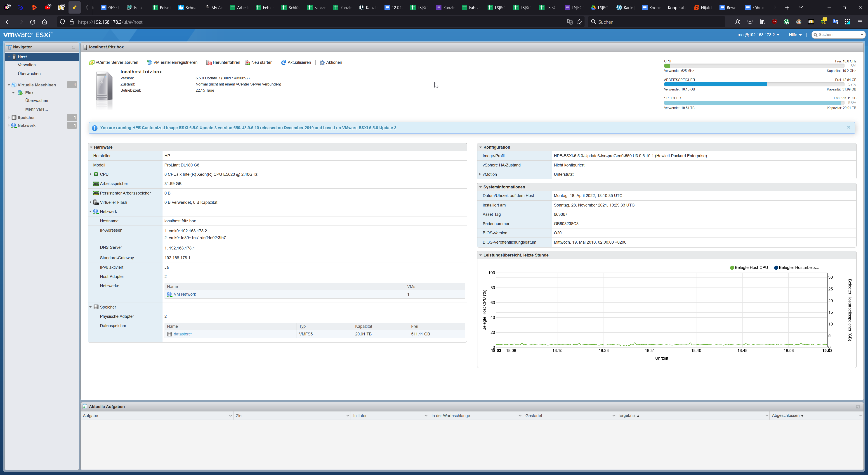Viewport: 868px width, 475px height.
Task: Open the Aktionen gear menu
Action: (330, 62)
